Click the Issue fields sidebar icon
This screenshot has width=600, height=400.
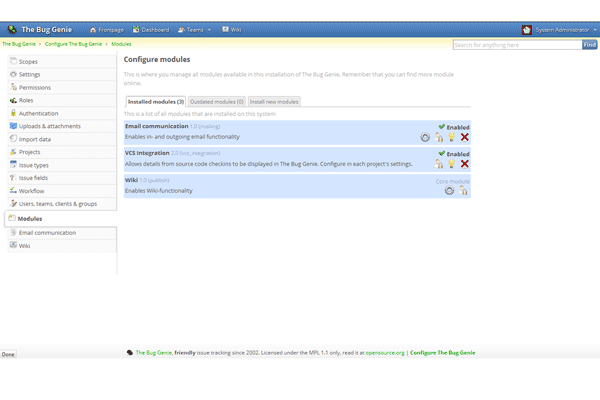[x=13, y=178]
